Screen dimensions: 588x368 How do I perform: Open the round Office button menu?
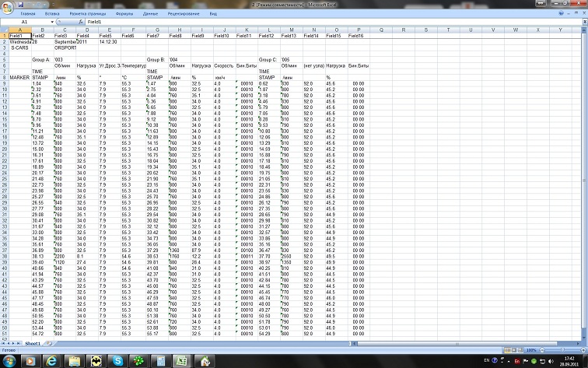(7, 7)
